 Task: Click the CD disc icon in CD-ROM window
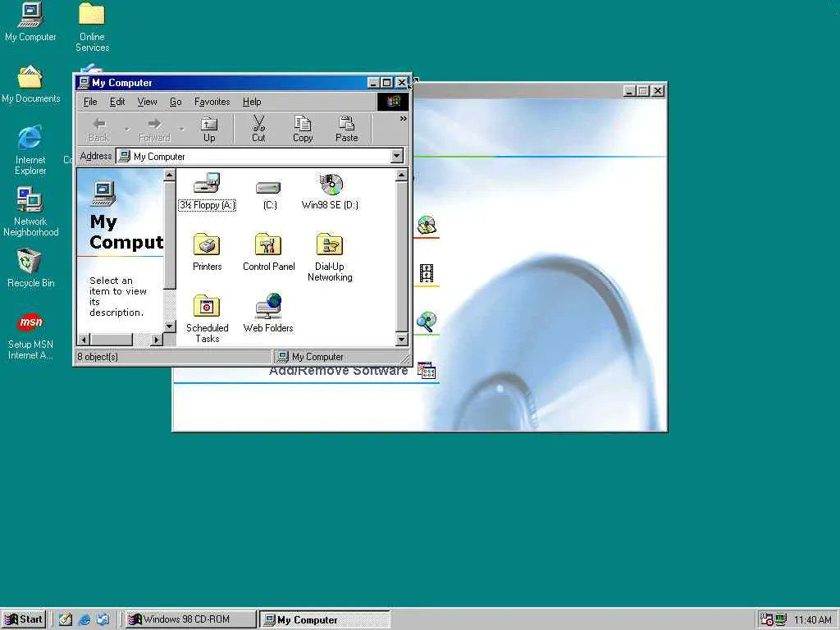coord(427,225)
